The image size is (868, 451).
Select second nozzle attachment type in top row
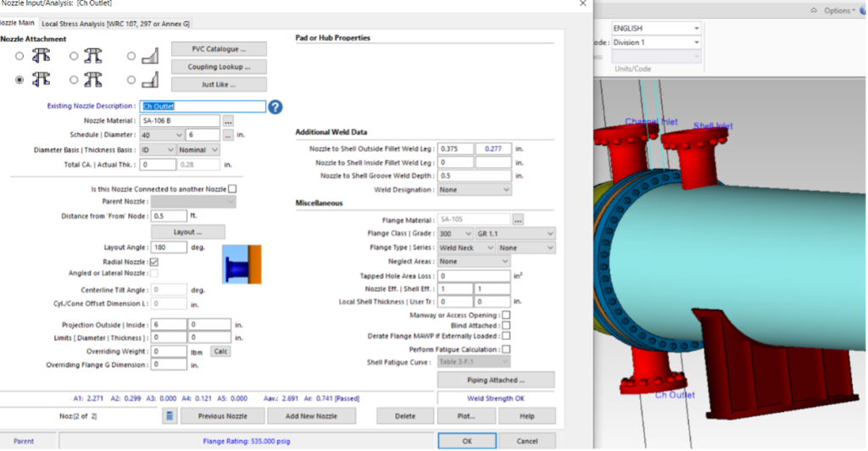click(74, 56)
